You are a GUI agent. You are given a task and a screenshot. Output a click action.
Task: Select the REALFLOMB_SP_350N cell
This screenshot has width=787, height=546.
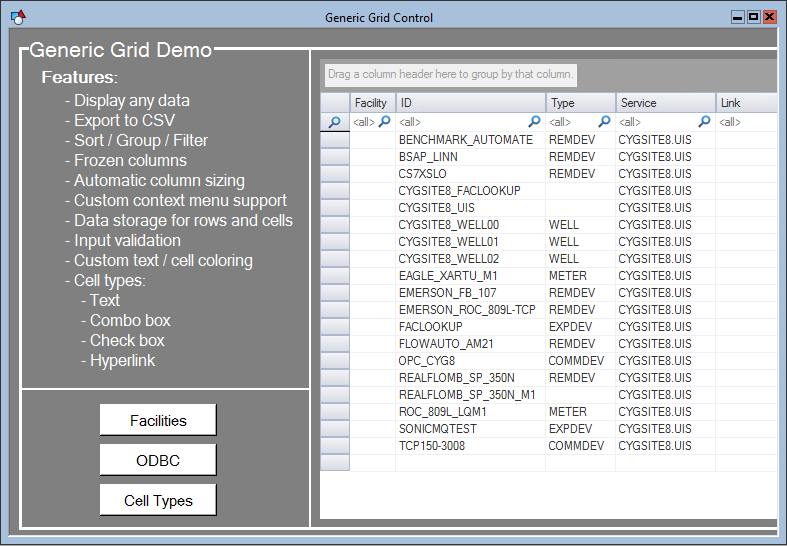coord(470,378)
